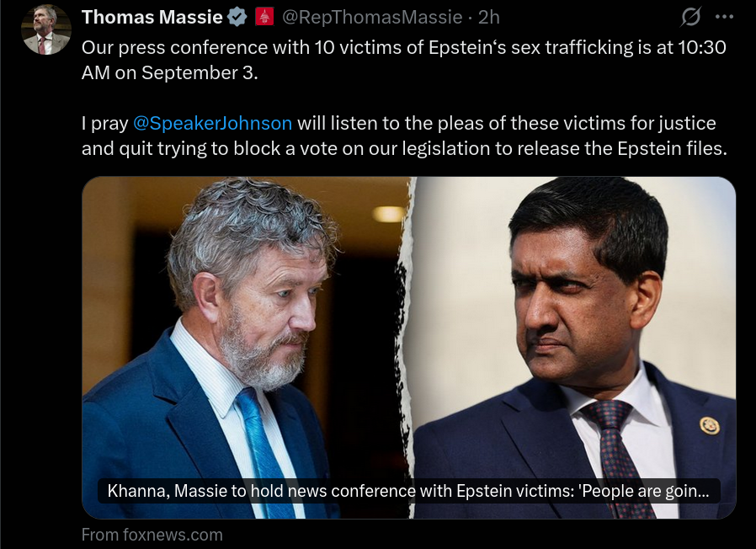Open the @SpeakerJohnson mention
The height and width of the screenshot is (549, 756).
tap(212, 123)
